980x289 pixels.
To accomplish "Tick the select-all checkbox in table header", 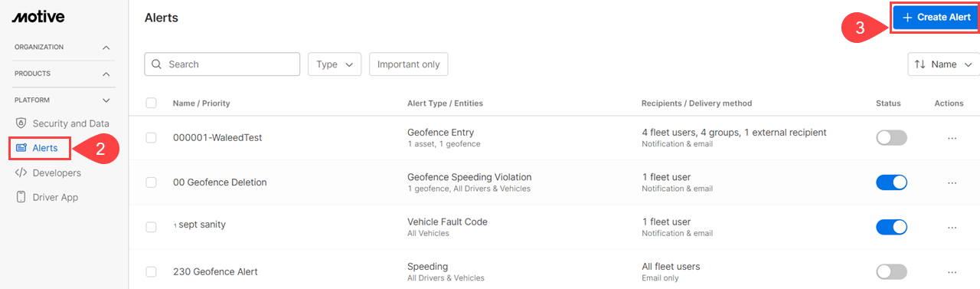I will [x=151, y=103].
